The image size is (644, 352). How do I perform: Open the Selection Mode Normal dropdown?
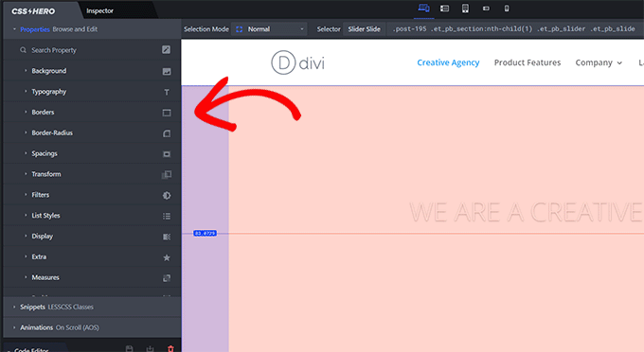(269, 29)
